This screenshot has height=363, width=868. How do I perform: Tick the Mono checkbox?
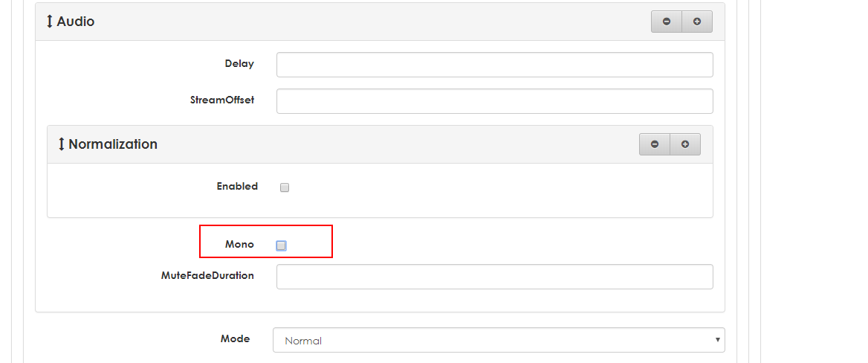point(281,245)
